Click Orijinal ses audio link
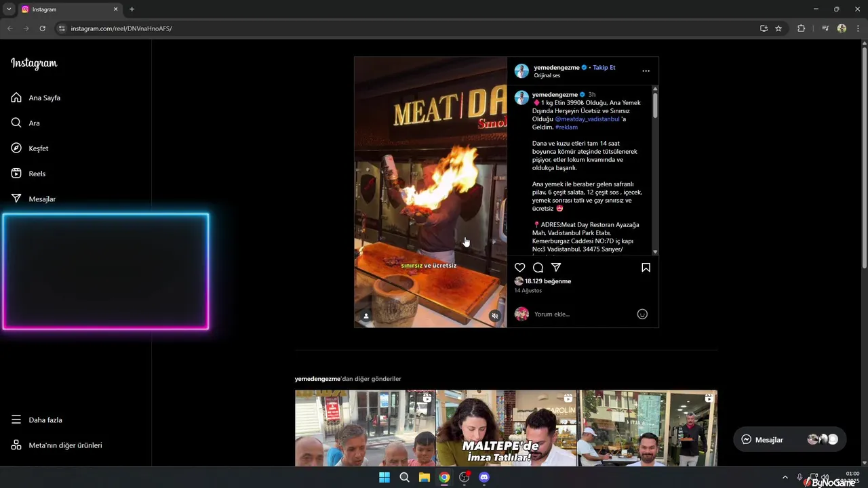 tap(547, 76)
